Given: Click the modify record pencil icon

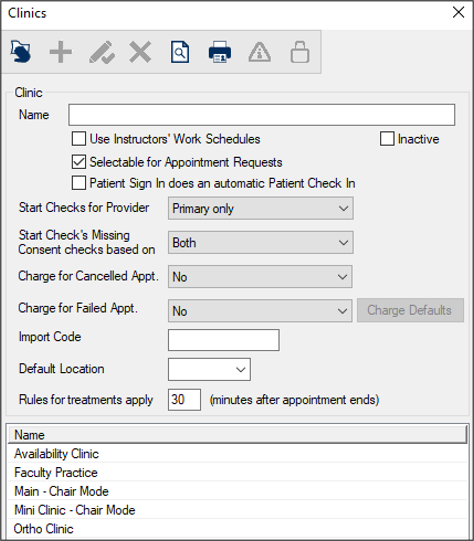Looking at the screenshot, I should [102, 52].
